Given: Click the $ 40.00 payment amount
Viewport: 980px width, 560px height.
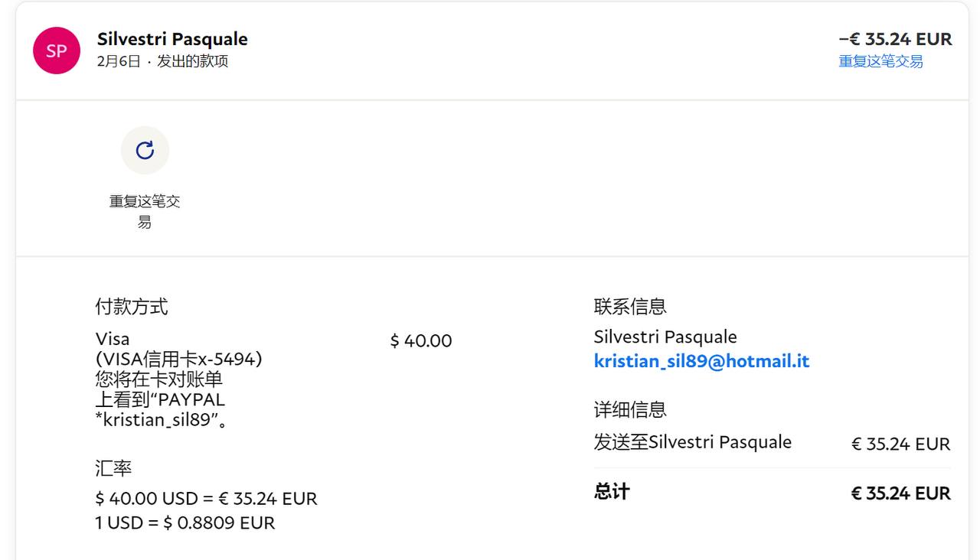Looking at the screenshot, I should coord(421,341).
